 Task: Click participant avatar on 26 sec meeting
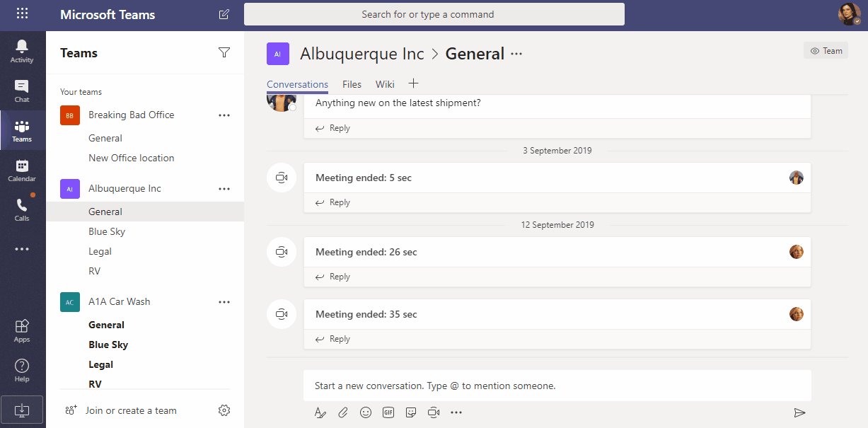pyautogui.click(x=797, y=252)
